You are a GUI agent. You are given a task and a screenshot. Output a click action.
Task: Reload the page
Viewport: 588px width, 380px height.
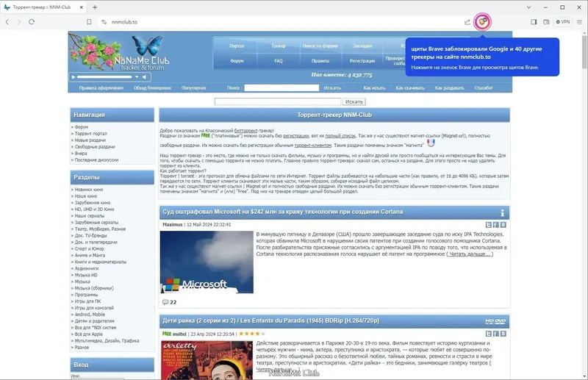tap(32, 22)
